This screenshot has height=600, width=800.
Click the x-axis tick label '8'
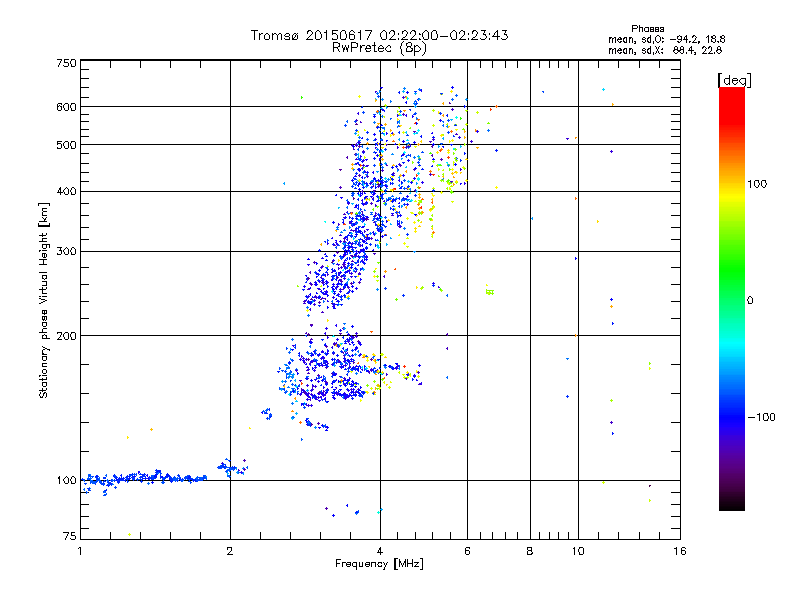[x=530, y=551]
